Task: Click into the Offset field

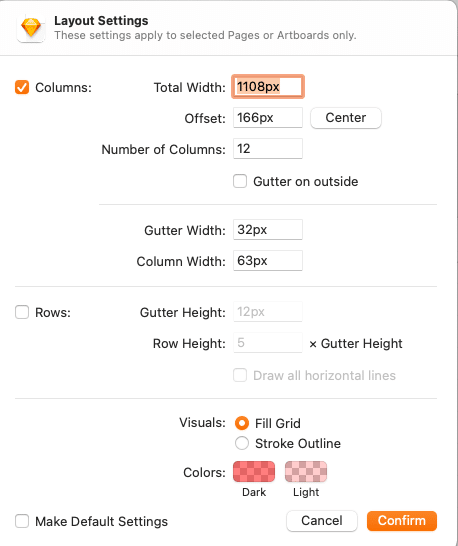Action: [268, 117]
